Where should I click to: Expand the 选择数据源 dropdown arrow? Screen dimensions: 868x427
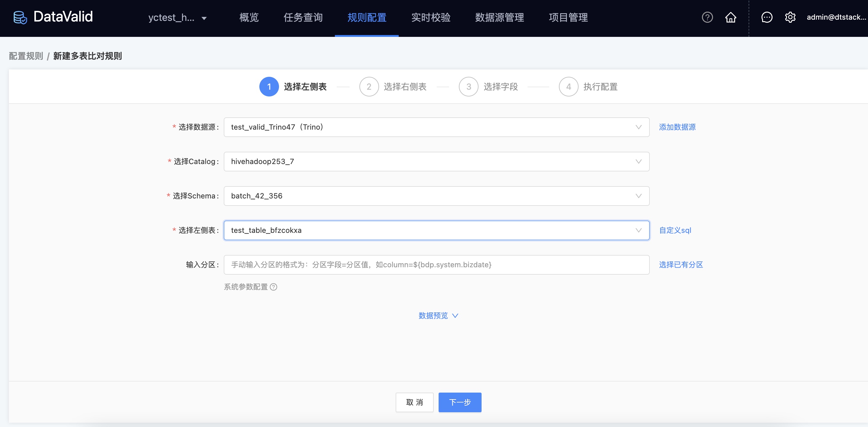coord(638,127)
